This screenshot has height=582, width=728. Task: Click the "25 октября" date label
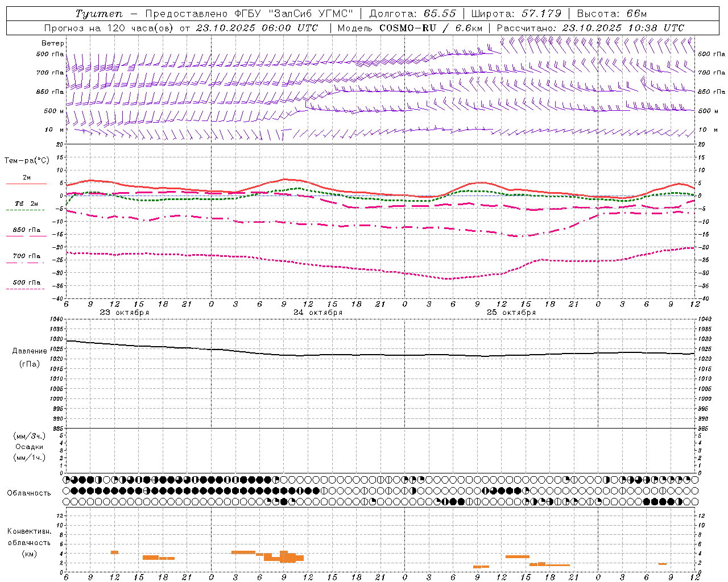pyautogui.click(x=511, y=313)
